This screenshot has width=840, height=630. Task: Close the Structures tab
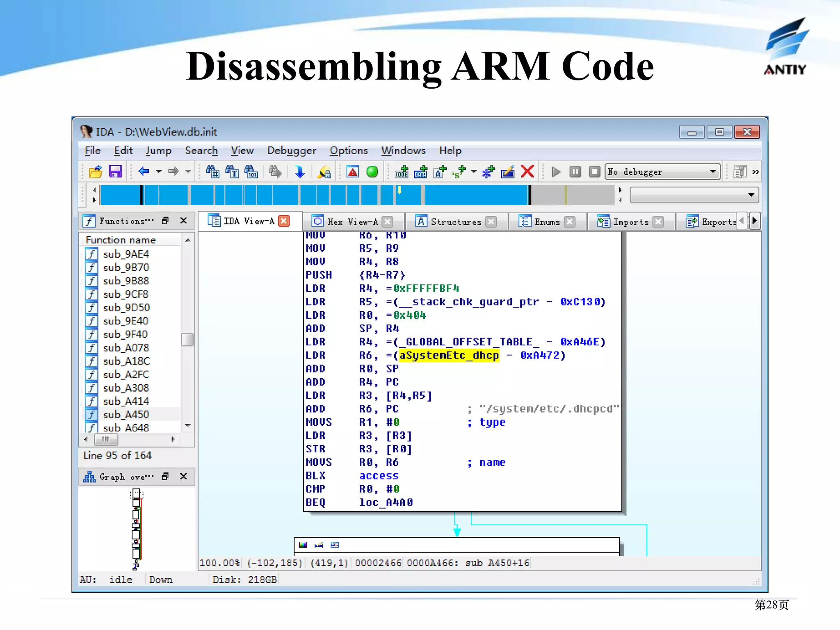(491, 222)
